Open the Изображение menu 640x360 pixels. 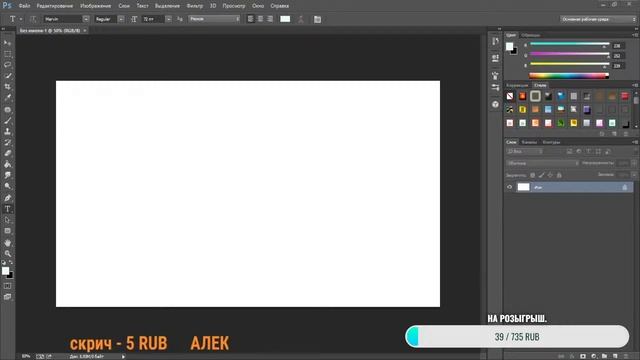tap(96, 6)
